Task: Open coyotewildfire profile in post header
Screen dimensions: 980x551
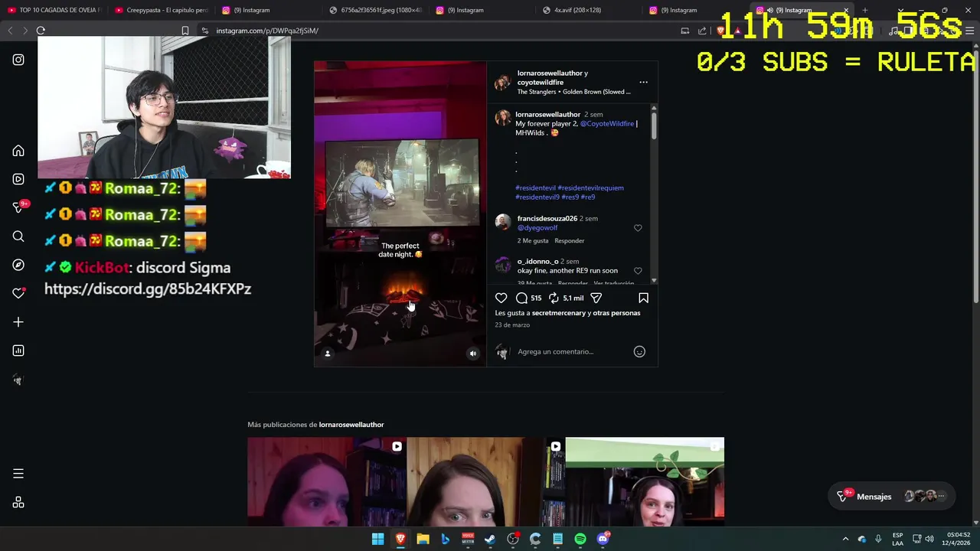Action: click(541, 83)
